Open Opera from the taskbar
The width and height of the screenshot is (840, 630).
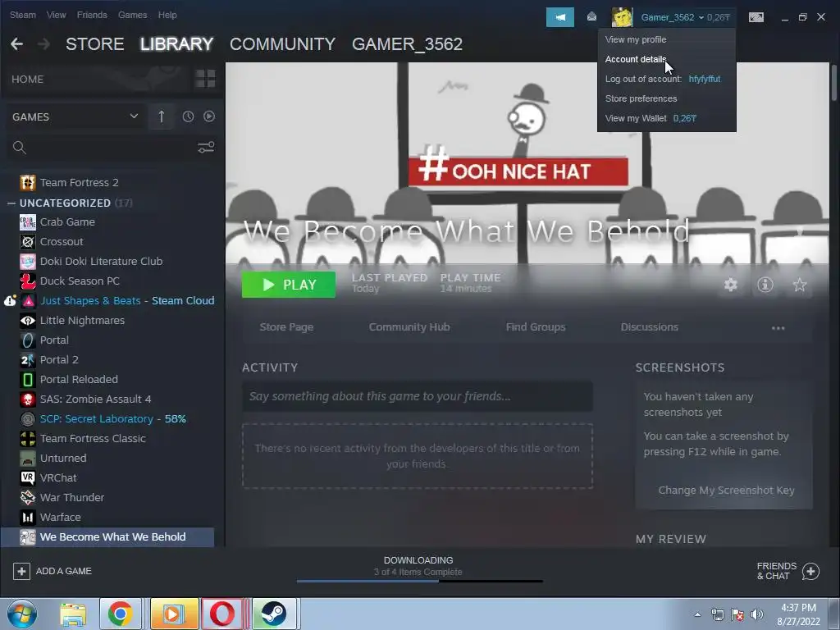pos(221,614)
